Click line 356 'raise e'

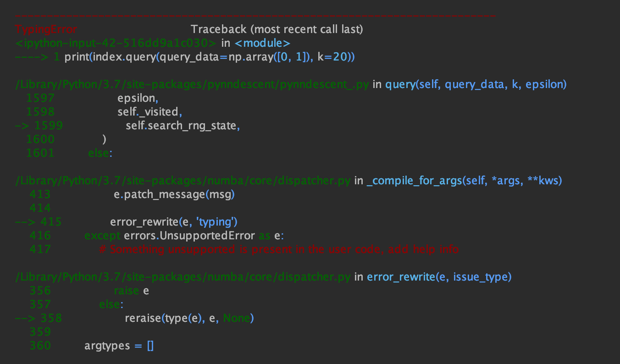[x=131, y=291]
